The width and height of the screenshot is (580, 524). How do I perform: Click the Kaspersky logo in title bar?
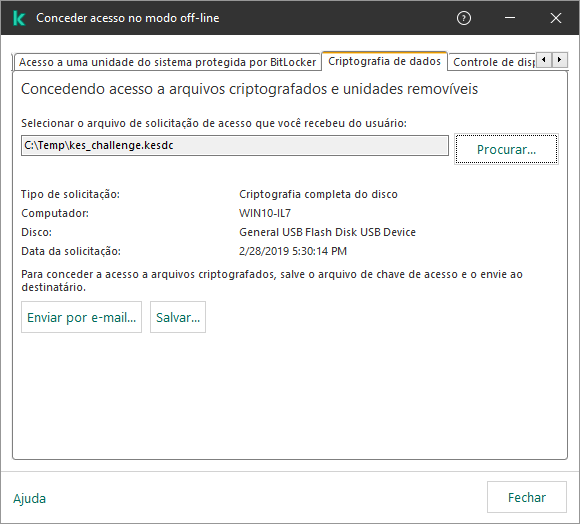[19, 18]
